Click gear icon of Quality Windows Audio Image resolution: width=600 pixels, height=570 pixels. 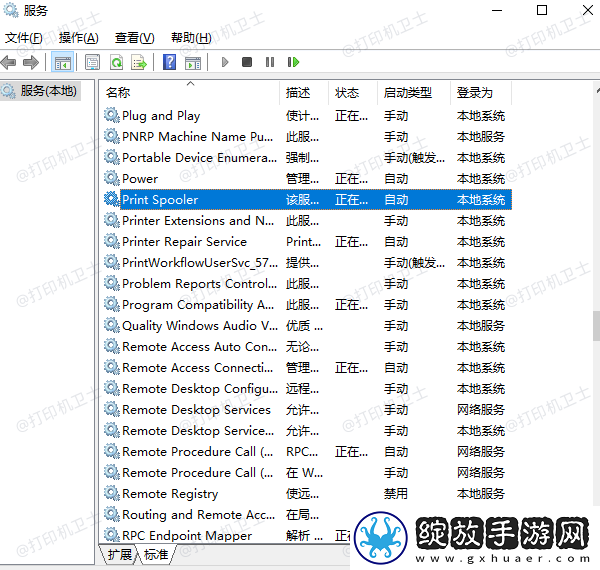coord(112,325)
